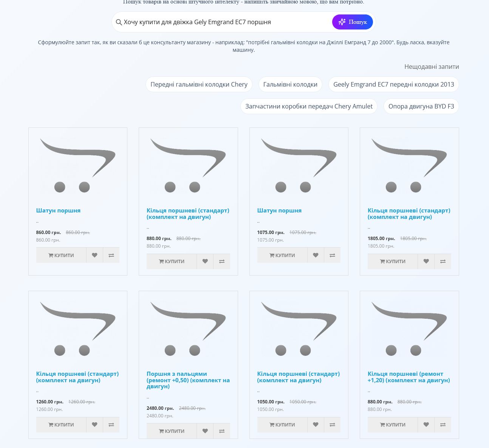489x448 pixels.
Task: Click compare icon on 1805.00 грн. piston rings
Action: [443, 261]
